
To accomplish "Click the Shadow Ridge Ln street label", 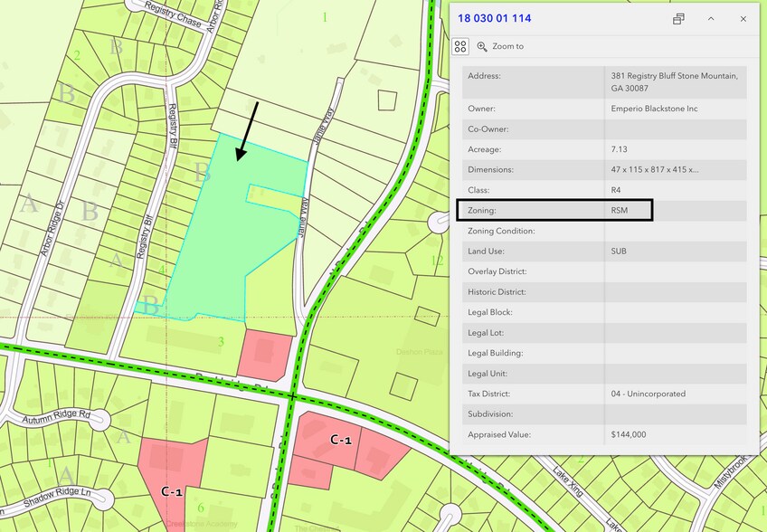I will pos(57,500).
